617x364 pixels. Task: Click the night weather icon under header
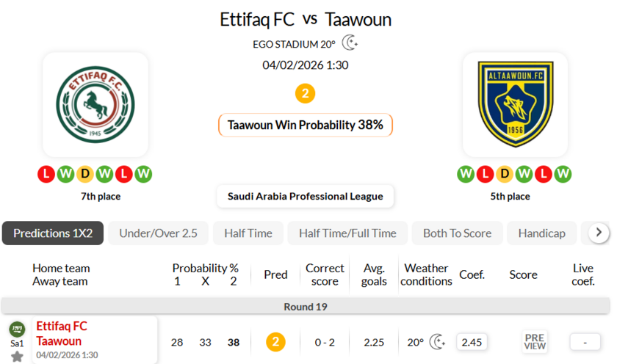pyautogui.click(x=350, y=43)
